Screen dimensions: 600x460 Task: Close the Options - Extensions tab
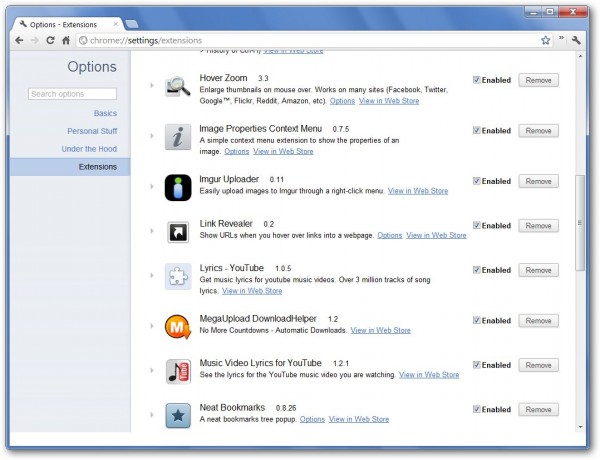(116, 24)
